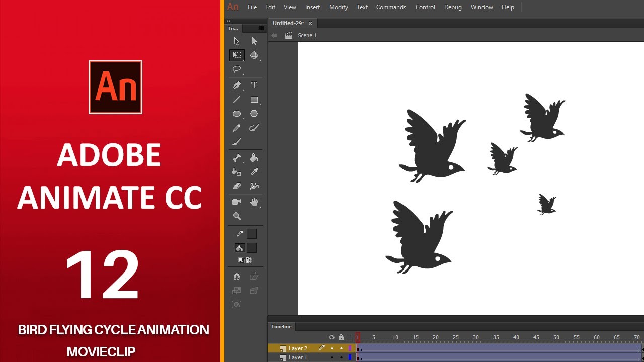Screen dimensions: 644x362
Task: Toggle Layer 2 purple outline square
Action: click(350, 348)
